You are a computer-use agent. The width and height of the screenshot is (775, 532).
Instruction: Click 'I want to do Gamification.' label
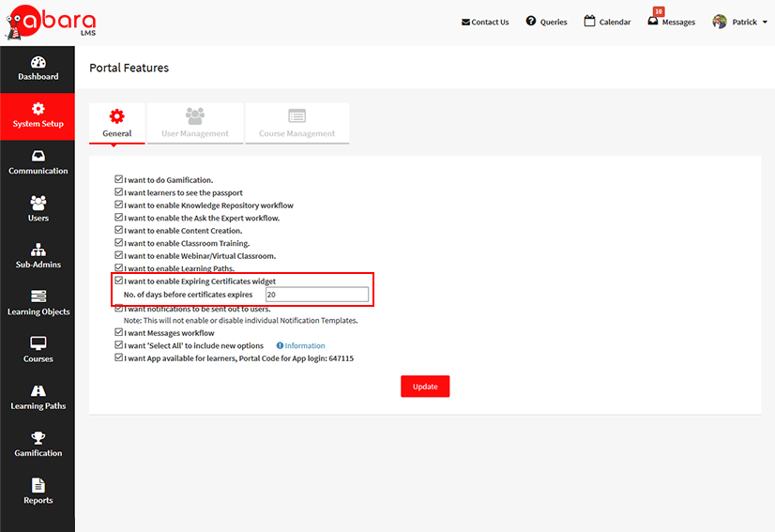[x=169, y=180]
